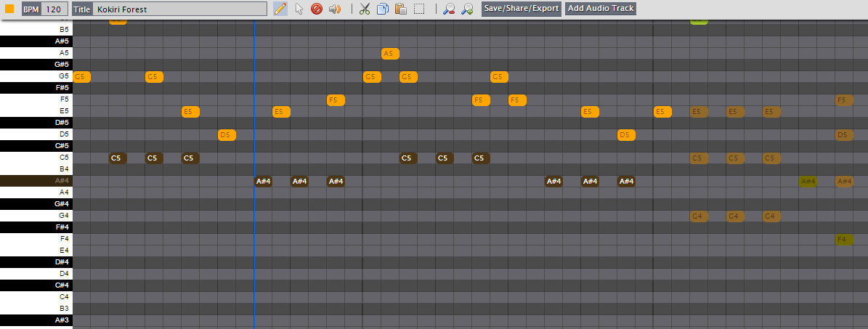Play the F#4 black piano key
868x329 pixels.
(x=36, y=227)
